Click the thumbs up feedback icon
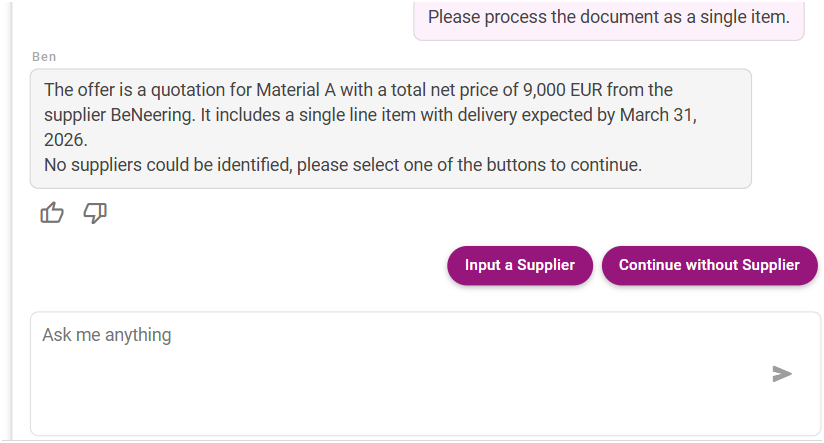Screen dimensions: 824x443 click(x=52, y=212)
